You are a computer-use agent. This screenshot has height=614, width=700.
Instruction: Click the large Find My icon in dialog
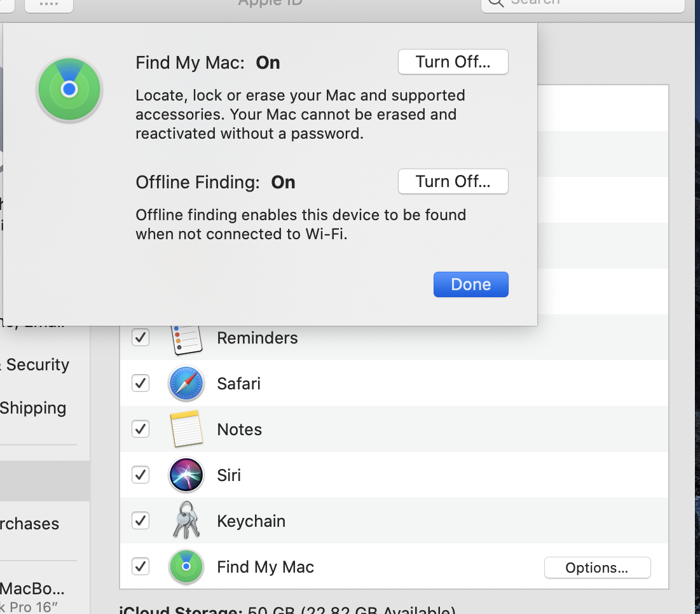(x=69, y=89)
